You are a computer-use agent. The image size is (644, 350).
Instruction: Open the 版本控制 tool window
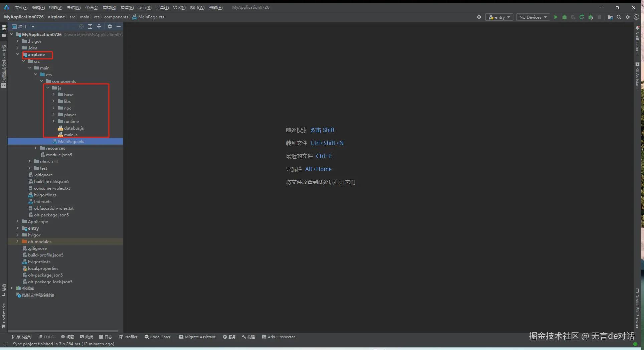(21, 337)
